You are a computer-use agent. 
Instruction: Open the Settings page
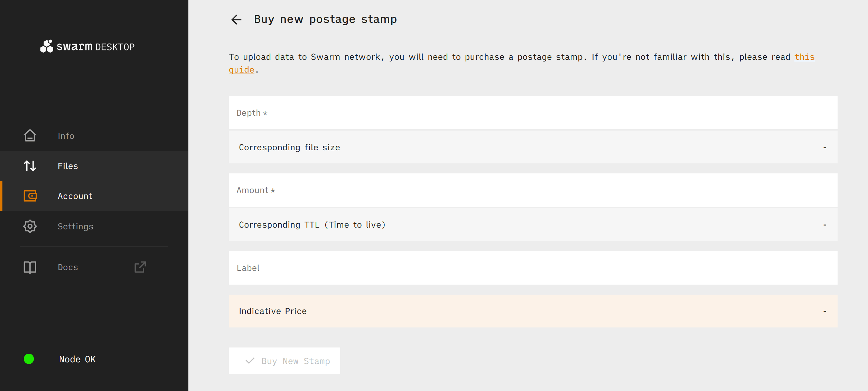[x=75, y=226]
